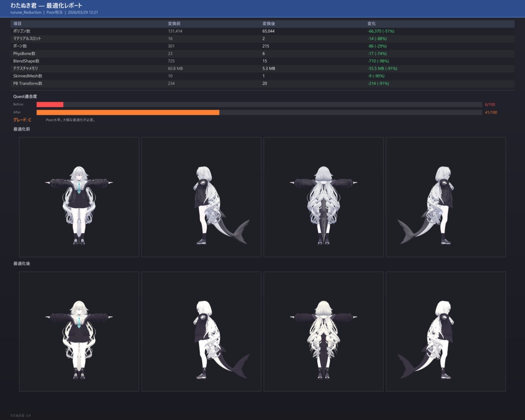Click the わたぬき君 0.9 version footer text
The height and width of the screenshot is (420, 525).
(21, 416)
